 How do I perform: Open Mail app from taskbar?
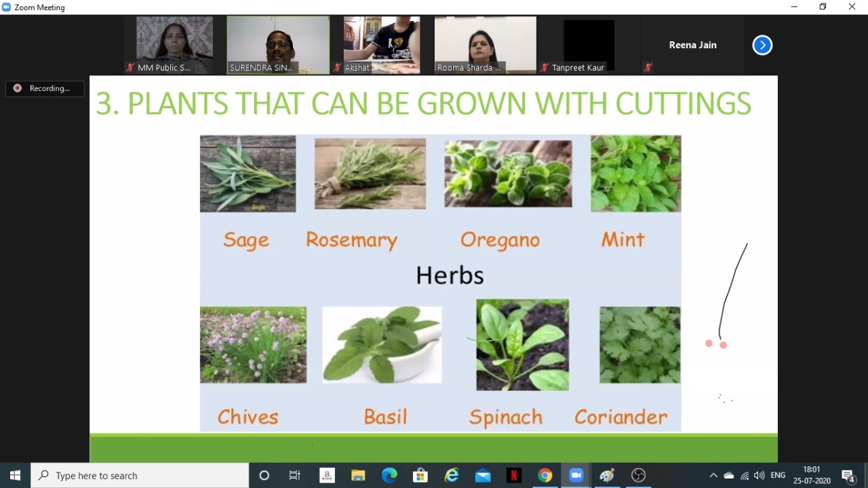click(x=483, y=476)
